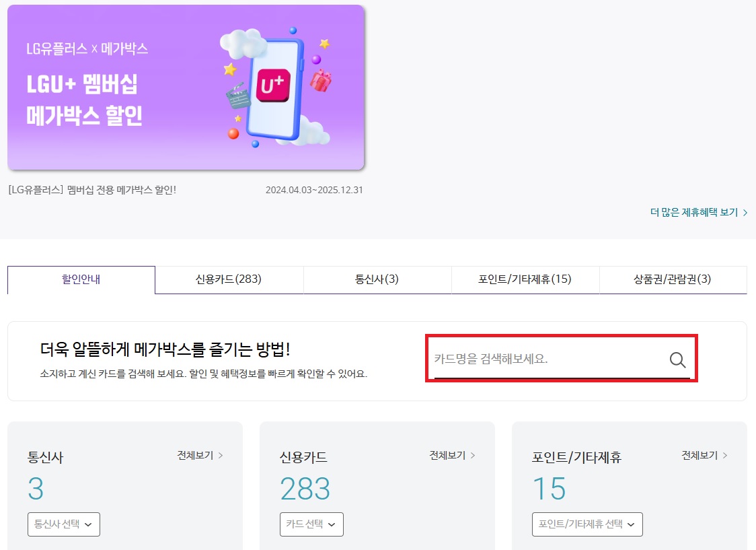Expand the 카드 선택 dropdown
The height and width of the screenshot is (550, 756).
[x=311, y=524]
